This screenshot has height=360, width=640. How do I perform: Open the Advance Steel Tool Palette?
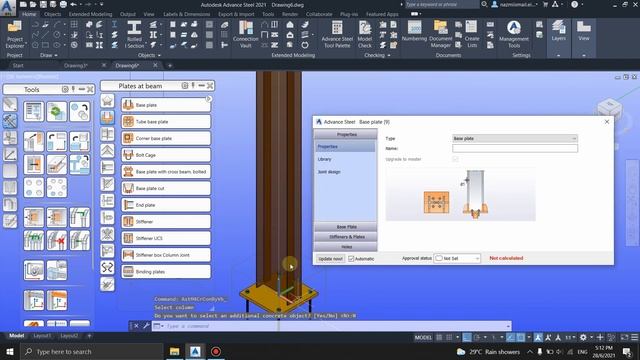click(337, 35)
